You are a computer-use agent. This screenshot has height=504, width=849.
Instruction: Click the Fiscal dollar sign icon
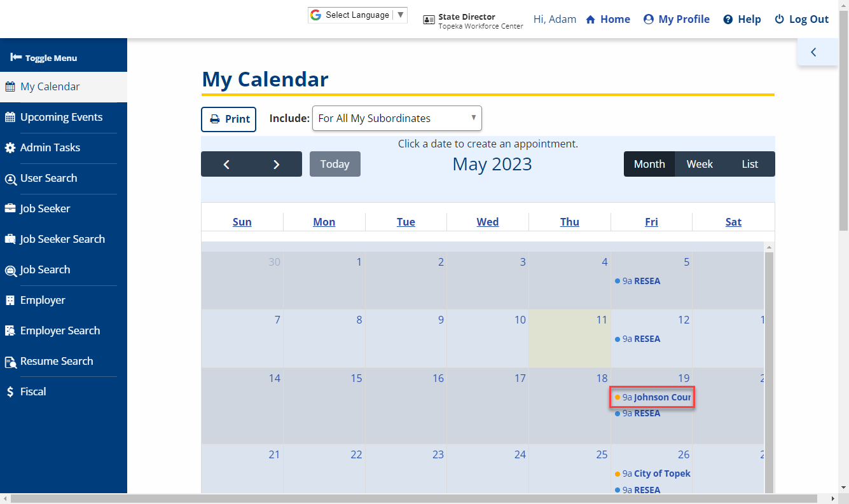[x=10, y=392]
